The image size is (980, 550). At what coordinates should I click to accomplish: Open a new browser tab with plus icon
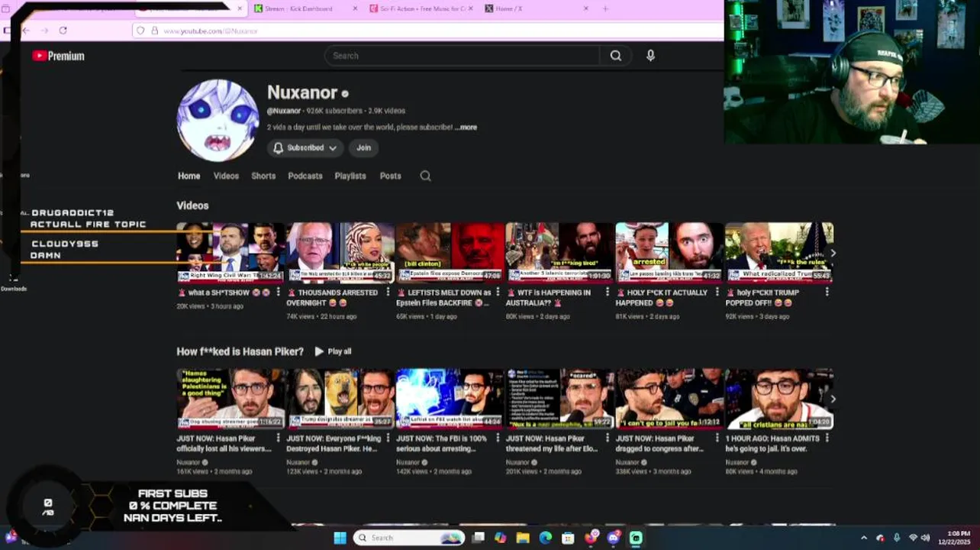[605, 8]
